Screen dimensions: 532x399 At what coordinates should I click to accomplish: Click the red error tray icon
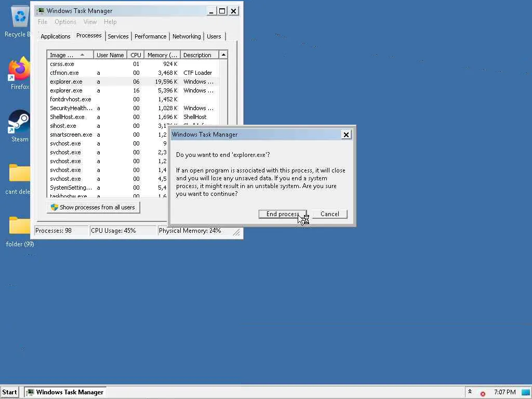(483, 394)
